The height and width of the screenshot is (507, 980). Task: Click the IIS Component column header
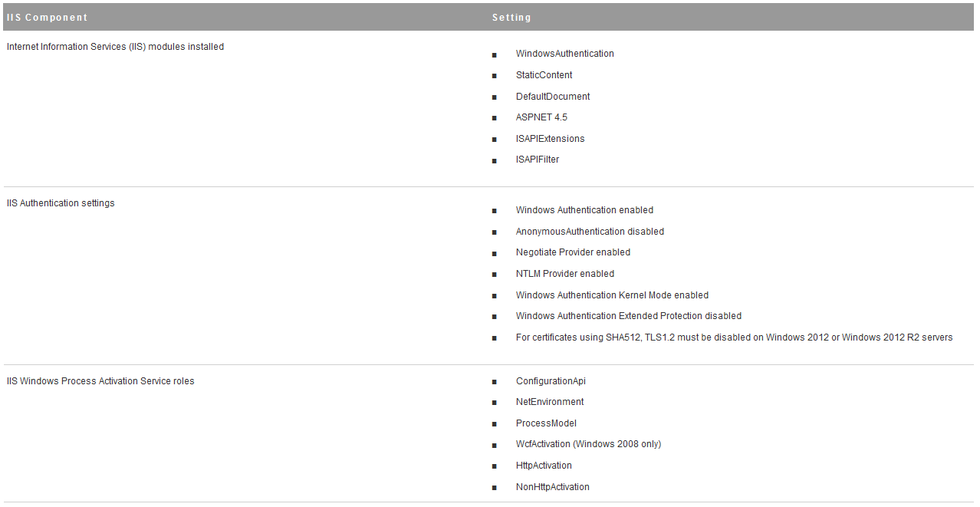pos(47,17)
